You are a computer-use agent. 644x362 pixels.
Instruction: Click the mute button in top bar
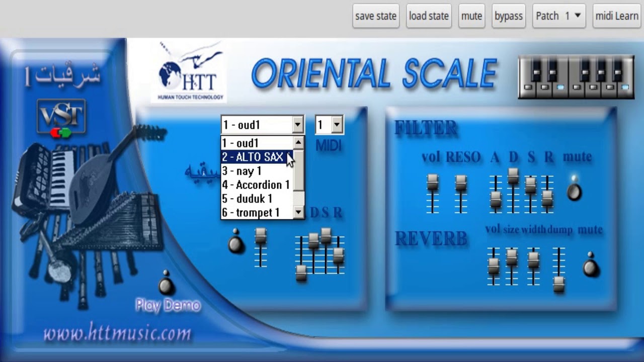tap(471, 16)
